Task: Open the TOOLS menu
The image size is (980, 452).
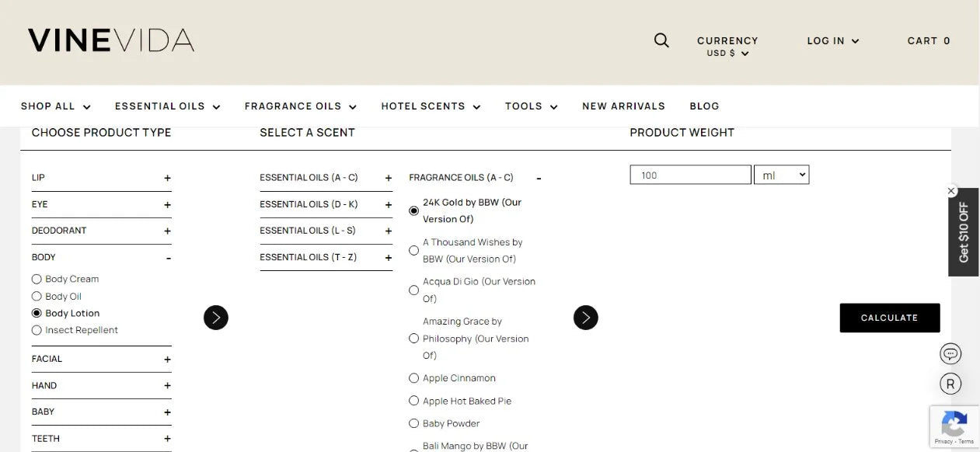Action: pos(532,106)
